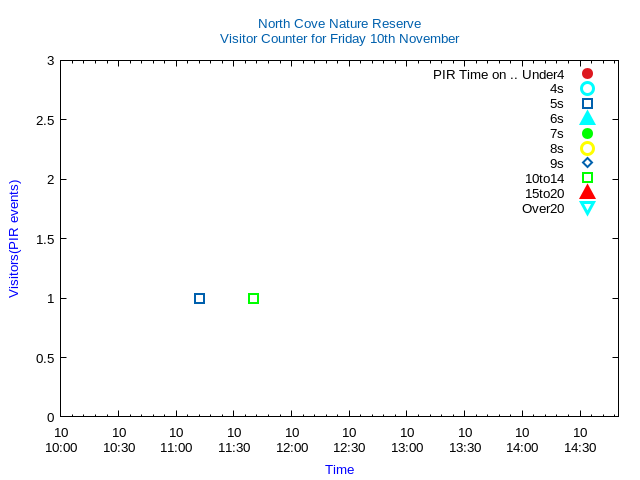Click the red triangle 15to20 legend marker
Screen dimensions: 640x480
point(587,193)
